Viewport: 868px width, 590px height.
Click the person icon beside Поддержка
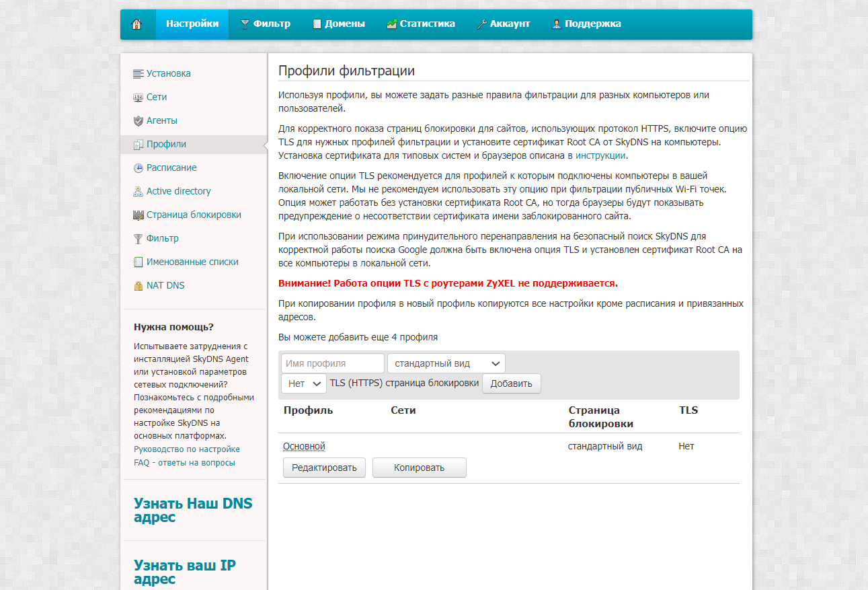(x=557, y=24)
